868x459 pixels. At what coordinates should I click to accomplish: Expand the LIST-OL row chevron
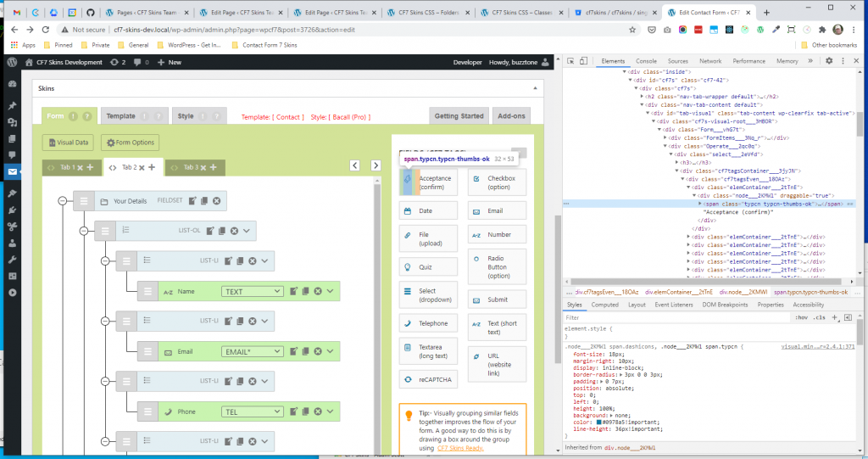[x=248, y=230]
